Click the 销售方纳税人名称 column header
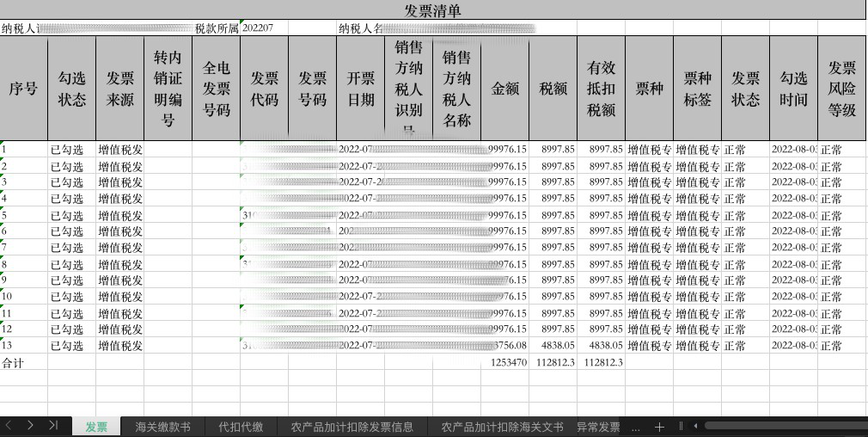The width and height of the screenshot is (868, 437). [457, 89]
